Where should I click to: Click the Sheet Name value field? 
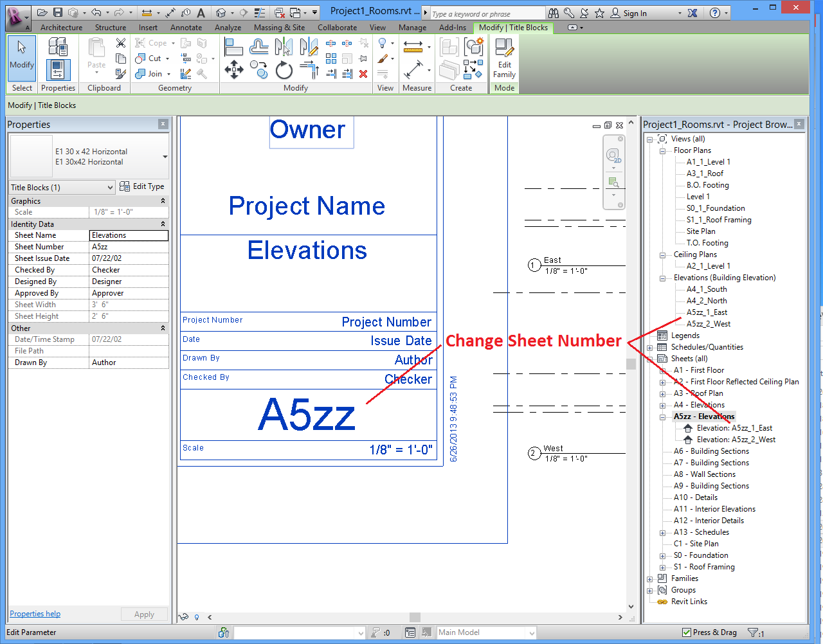(x=129, y=235)
